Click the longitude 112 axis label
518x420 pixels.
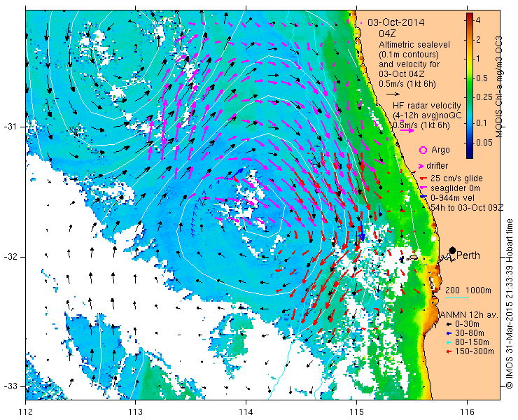[26, 412]
